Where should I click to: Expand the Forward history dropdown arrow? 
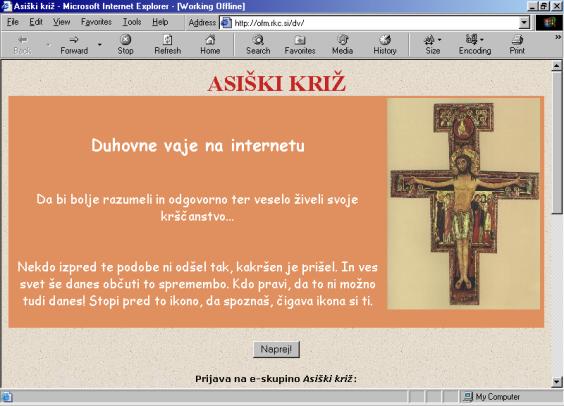tap(100, 45)
